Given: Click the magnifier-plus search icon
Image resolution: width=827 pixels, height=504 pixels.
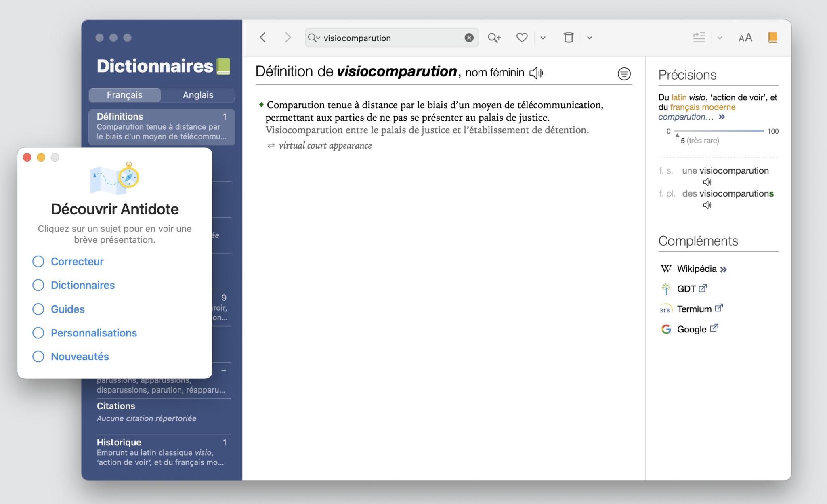Looking at the screenshot, I should click(494, 38).
